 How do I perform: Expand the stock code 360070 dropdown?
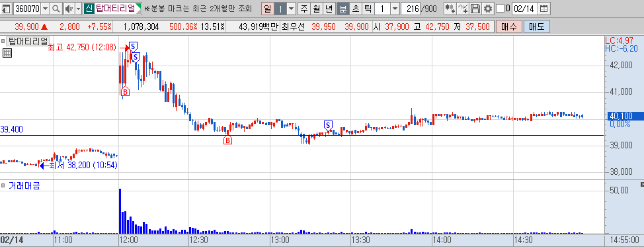[45, 8]
